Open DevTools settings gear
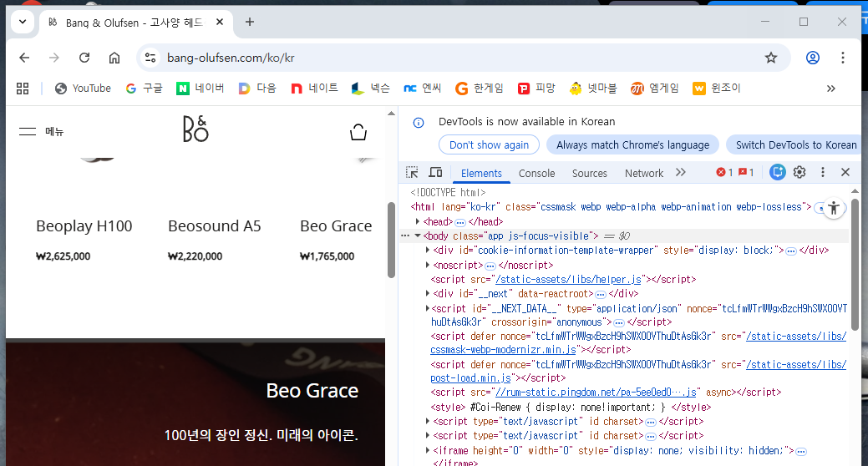 point(799,173)
